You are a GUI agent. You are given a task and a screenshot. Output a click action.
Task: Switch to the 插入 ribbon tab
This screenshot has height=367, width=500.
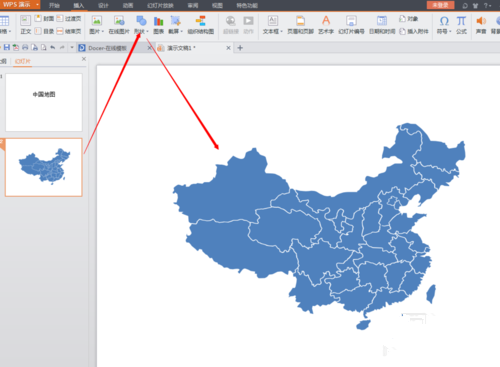79,5
